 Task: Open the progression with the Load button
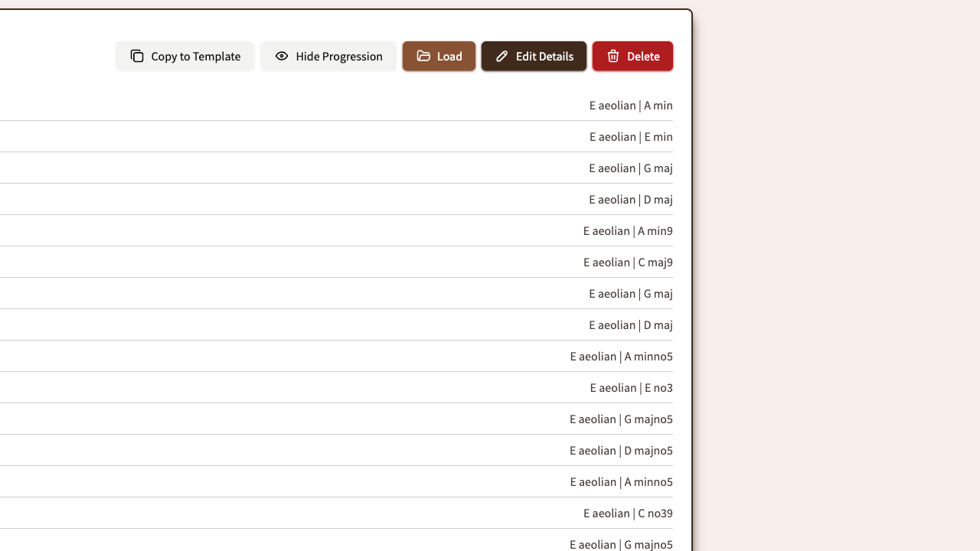coord(439,56)
